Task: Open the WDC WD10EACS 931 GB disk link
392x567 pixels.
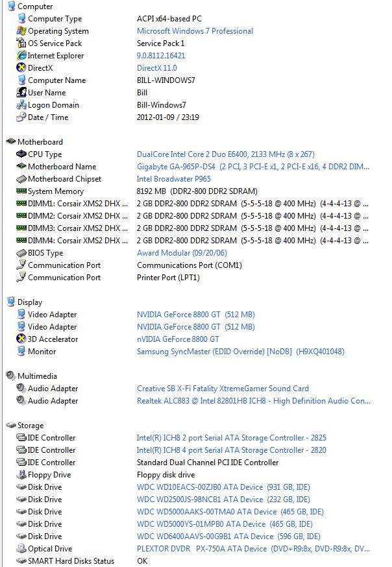Action: pyautogui.click(x=223, y=487)
